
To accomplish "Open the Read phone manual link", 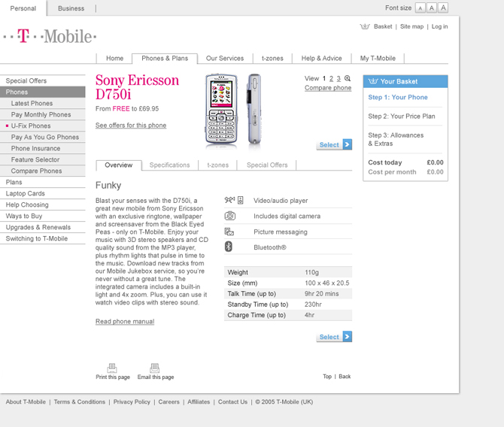I will click(x=125, y=322).
